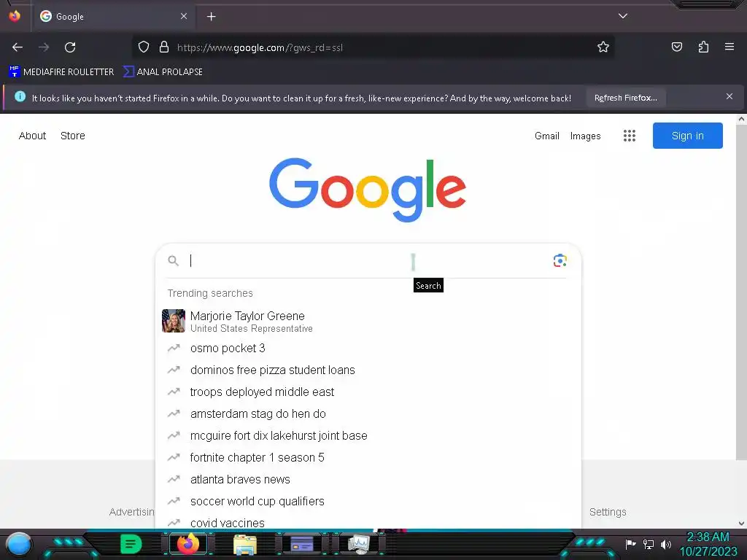Open the Extensions puzzle icon
This screenshot has height=560, width=747.
(x=703, y=47)
